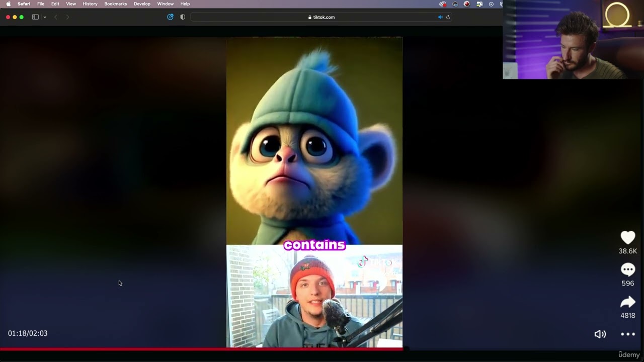Viewport: 644px width, 362px height.
Task: Expand the tab group dropdown arrow
Action: pos(45,17)
